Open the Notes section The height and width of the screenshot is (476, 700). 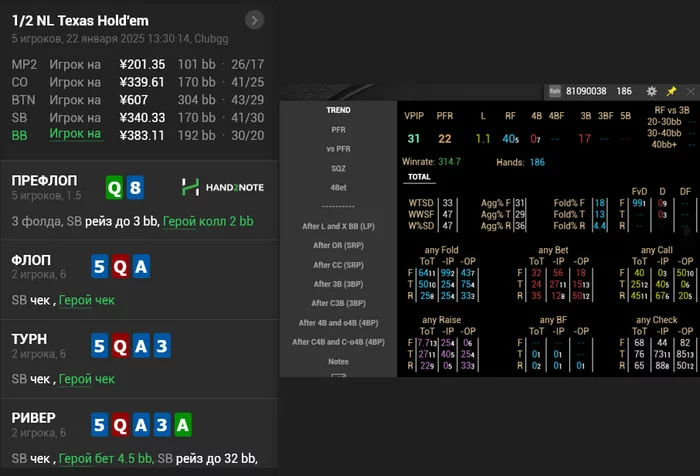point(338,362)
